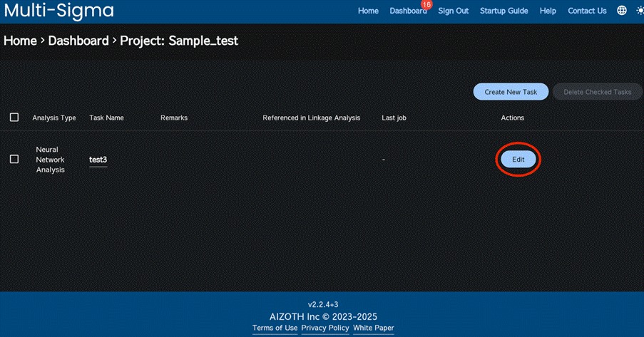Click the Edit button for test3
This screenshot has height=337, width=644.
click(x=518, y=160)
